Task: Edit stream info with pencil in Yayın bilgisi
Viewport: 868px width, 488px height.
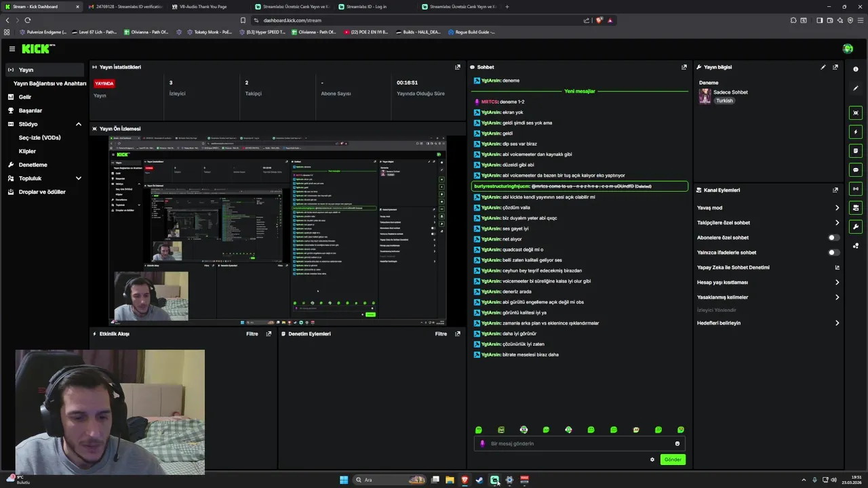Action: (823, 67)
